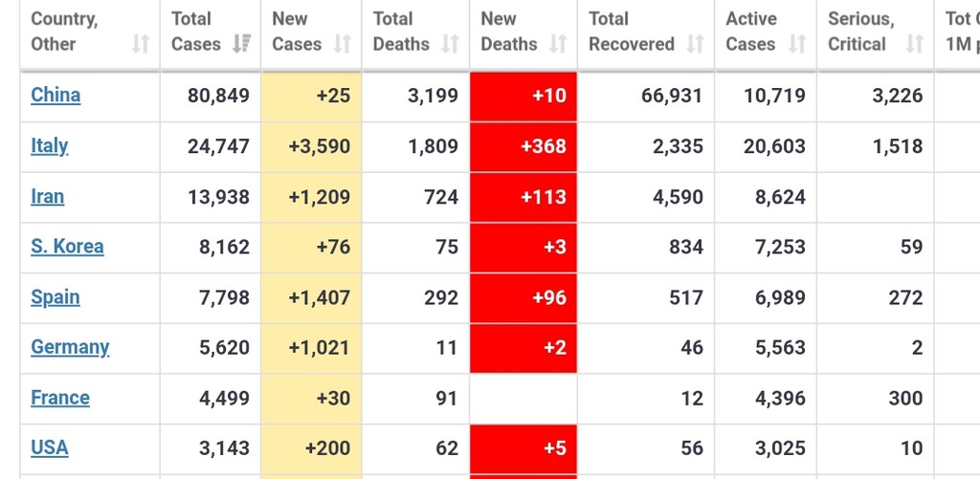Click sort icon next to New Cases
This screenshot has height=479, width=980.
click(x=342, y=44)
